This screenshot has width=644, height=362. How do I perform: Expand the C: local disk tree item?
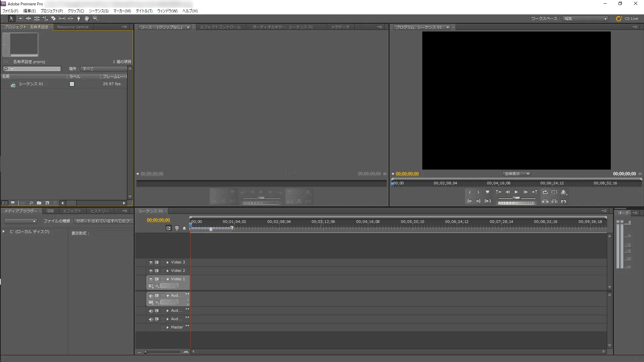click(x=4, y=232)
